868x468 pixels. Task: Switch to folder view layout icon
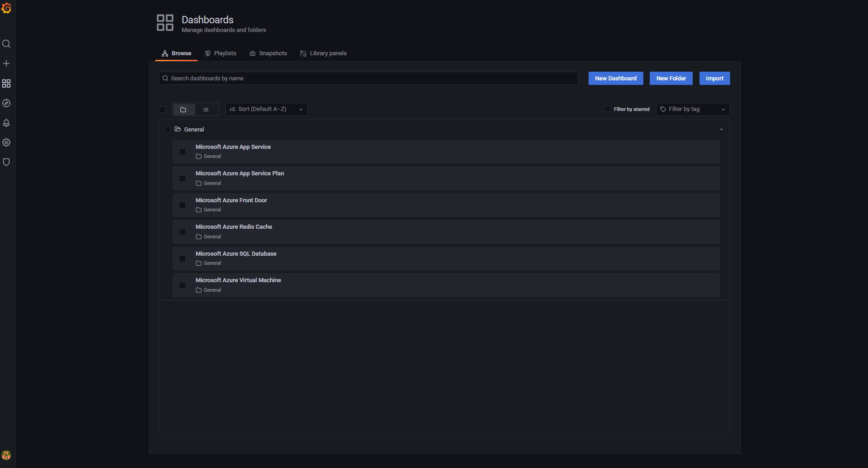coord(184,110)
